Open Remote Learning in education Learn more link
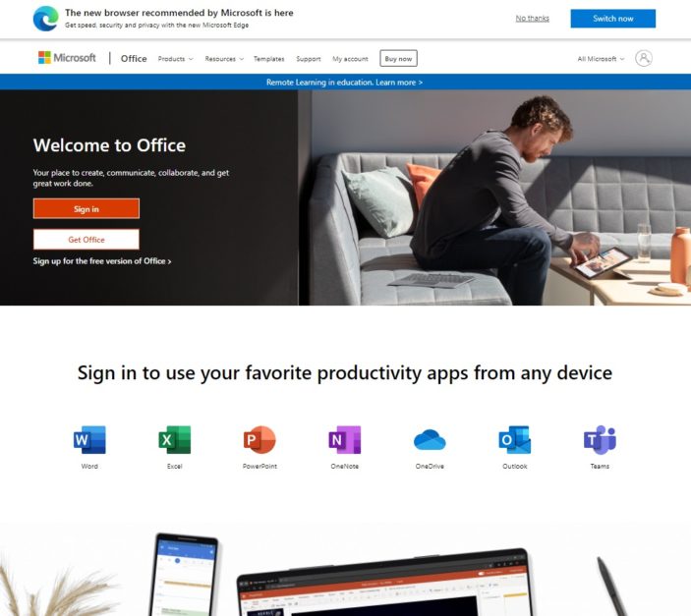 point(344,82)
